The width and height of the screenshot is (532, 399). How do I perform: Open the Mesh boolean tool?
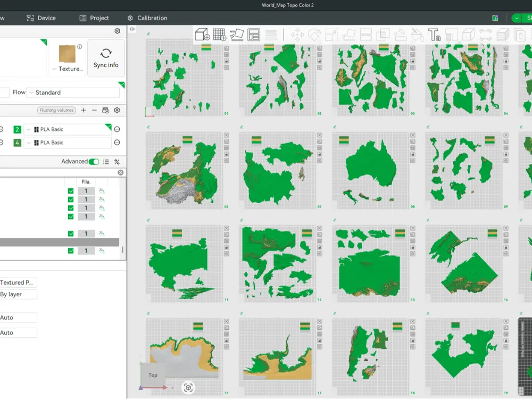coord(383,35)
